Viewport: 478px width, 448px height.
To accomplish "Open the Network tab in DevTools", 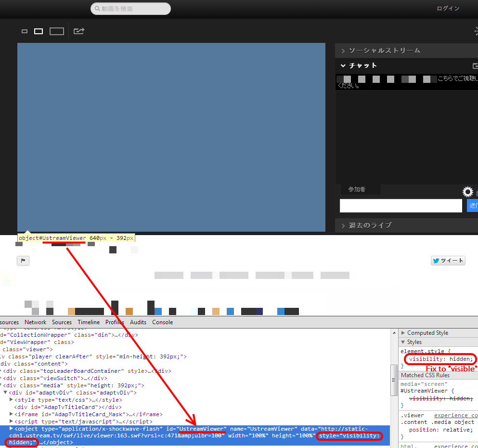I will point(35,322).
